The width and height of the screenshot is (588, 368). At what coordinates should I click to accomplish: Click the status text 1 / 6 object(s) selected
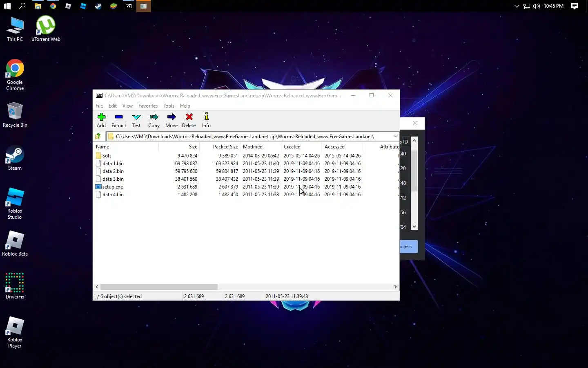[118, 296]
